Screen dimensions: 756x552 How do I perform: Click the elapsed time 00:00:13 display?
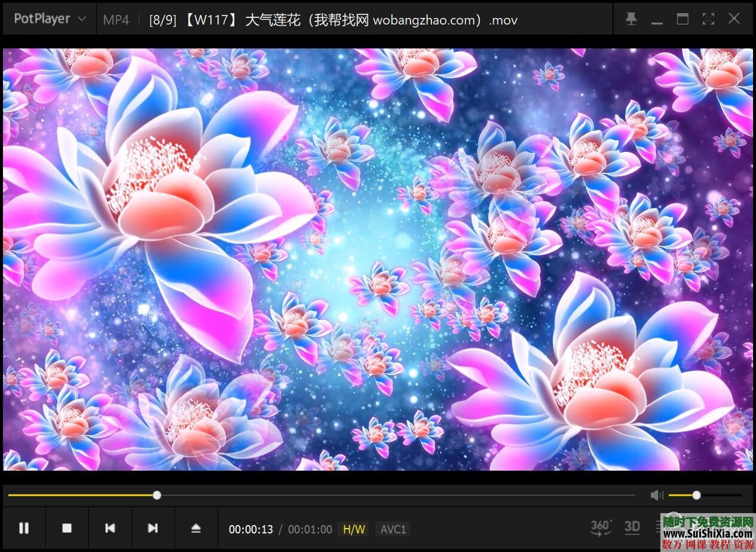click(x=250, y=529)
